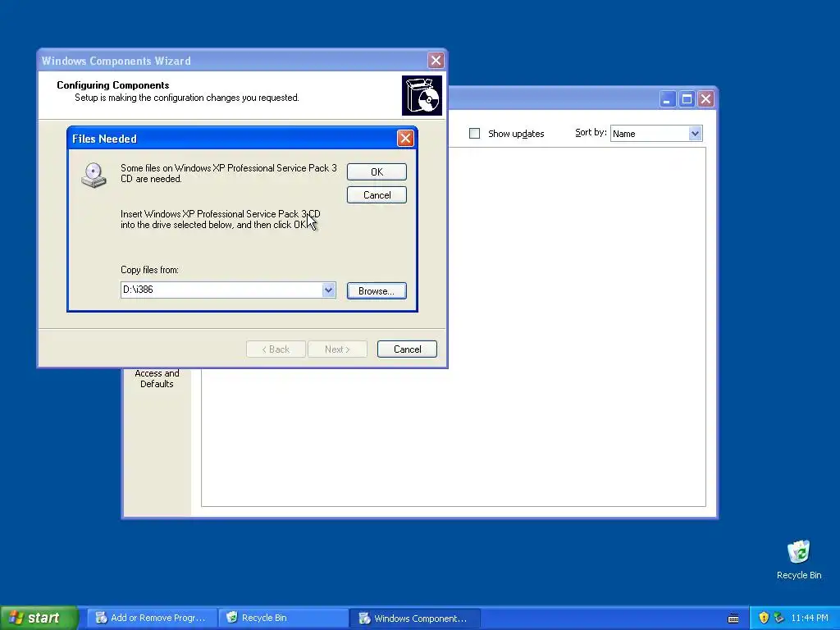Click the D:\i386 path input field

pos(221,290)
